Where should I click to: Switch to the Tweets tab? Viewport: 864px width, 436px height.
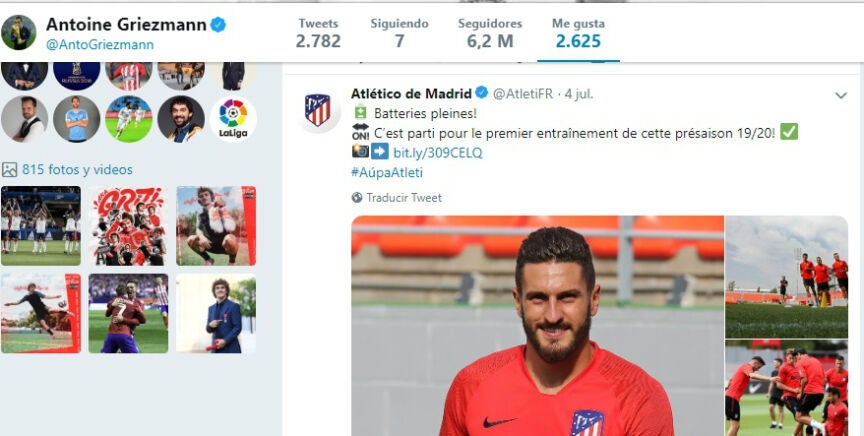click(318, 33)
